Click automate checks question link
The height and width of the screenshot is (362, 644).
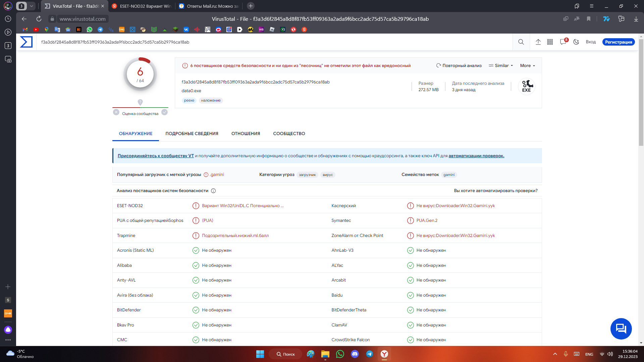tap(496, 191)
